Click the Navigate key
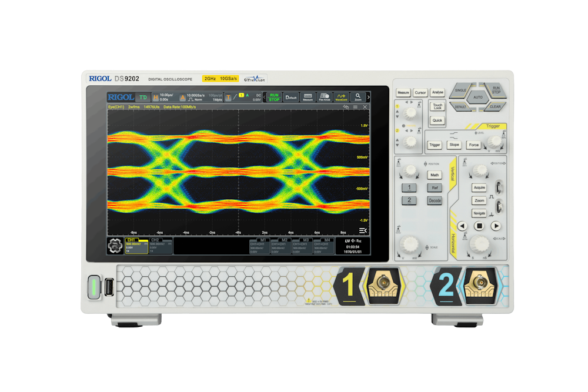Image resolution: width=588 pixels, height=392 pixels. click(479, 213)
